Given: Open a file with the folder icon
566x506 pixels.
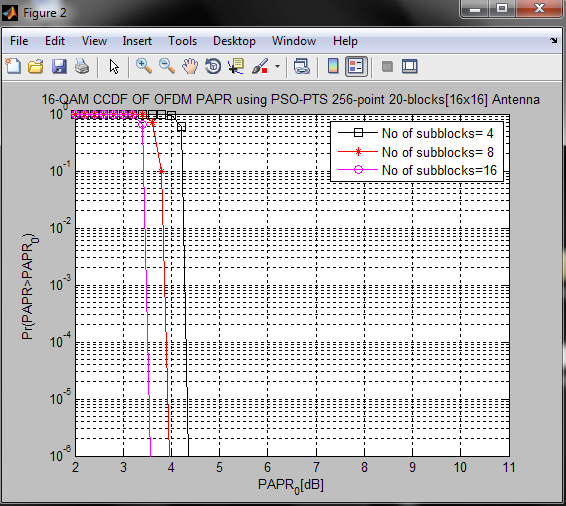Looking at the screenshot, I should point(36,67).
